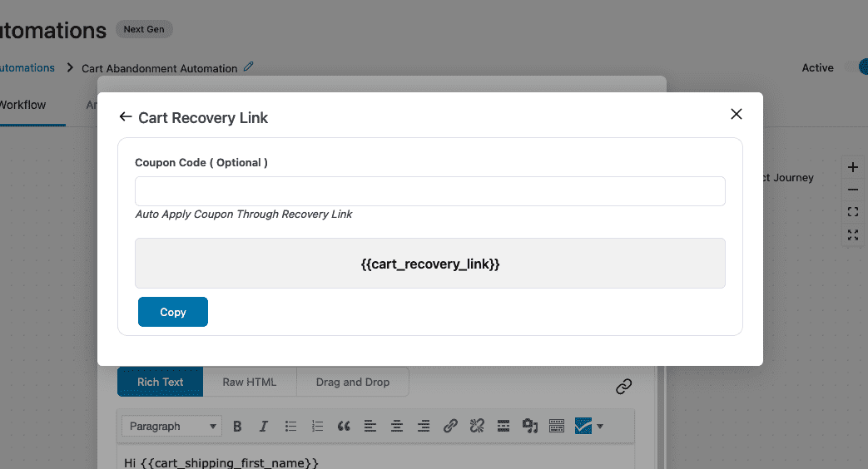The image size is (868, 469).
Task: Switch to Raw HTML editor mode
Action: pyautogui.click(x=249, y=382)
